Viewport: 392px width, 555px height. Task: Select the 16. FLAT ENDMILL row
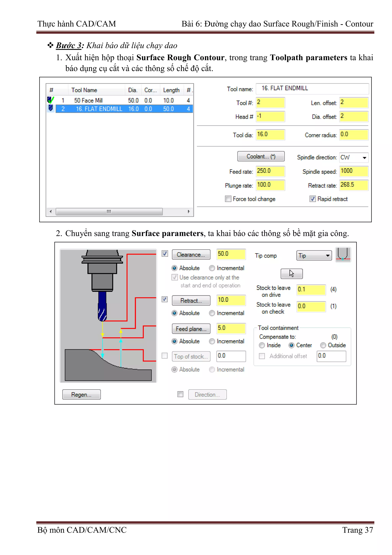(x=124, y=109)
